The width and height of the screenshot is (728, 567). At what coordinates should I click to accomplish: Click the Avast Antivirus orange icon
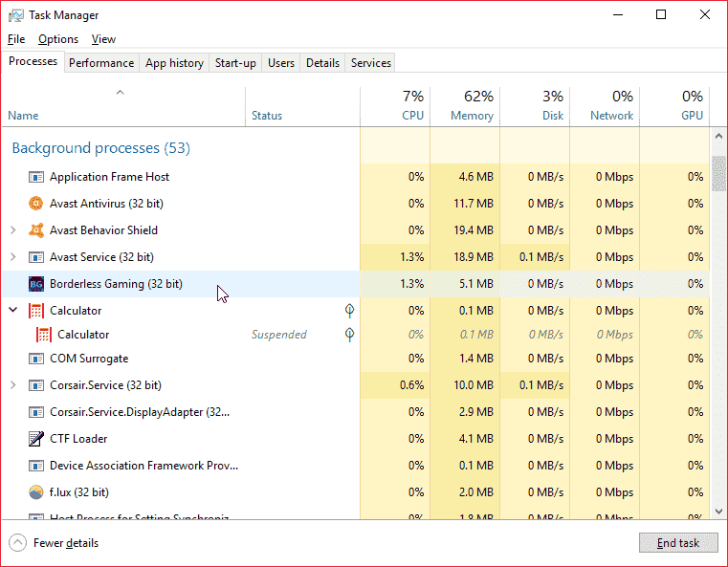point(36,204)
